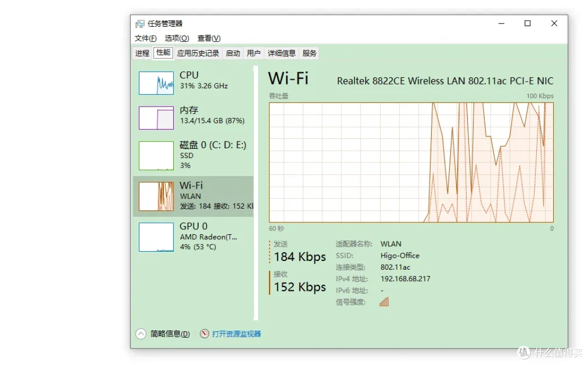The height and width of the screenshot is (365, 588).
Task: Switch to the 启动 tab
Action: coord(233,53)
